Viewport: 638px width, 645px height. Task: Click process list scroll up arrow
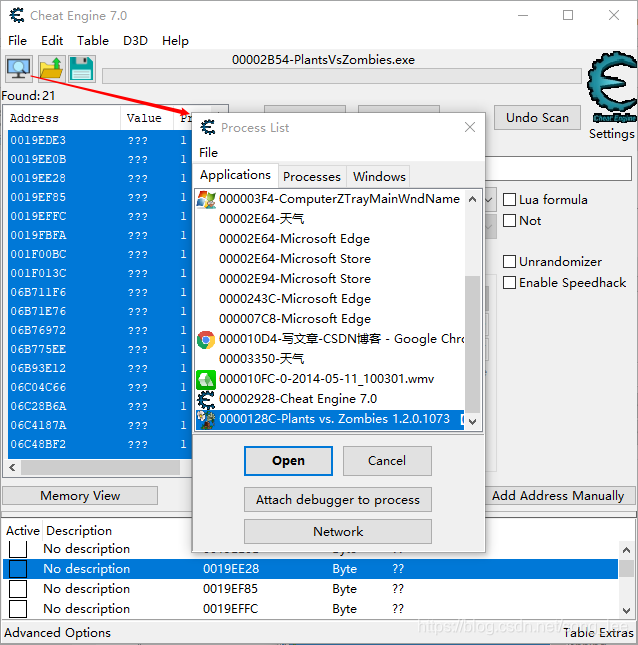coord(473,200)
